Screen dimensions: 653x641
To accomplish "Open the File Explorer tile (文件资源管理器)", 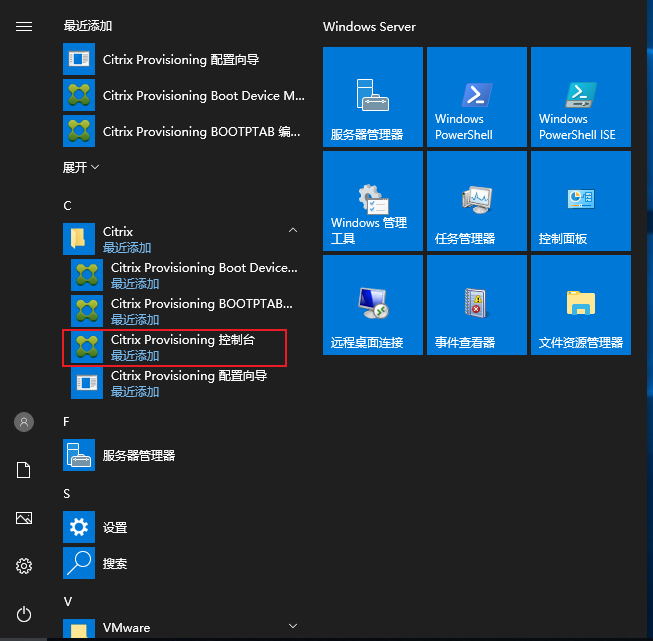I will pyautogui.click(x=580, y=305).
